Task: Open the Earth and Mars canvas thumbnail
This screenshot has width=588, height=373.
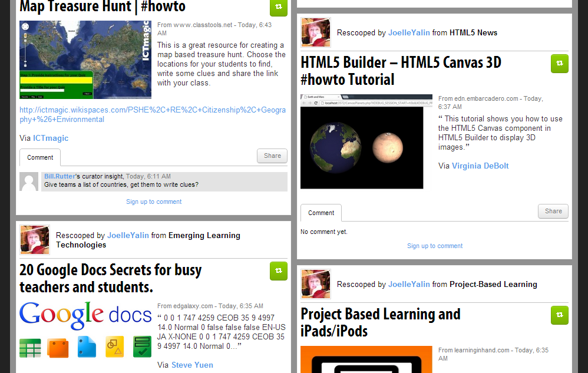Action: (x=366, y=141)
